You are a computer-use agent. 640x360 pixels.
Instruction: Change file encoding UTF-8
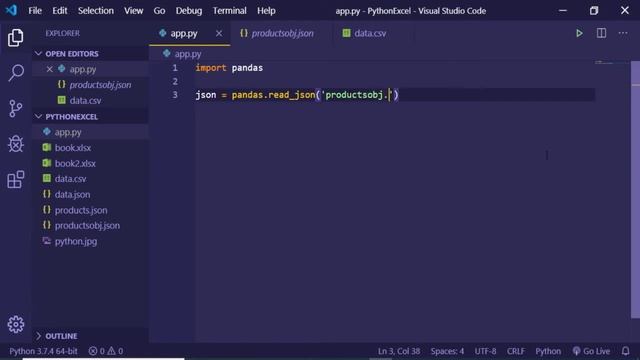pyautogui.click(x=485, y=351)
